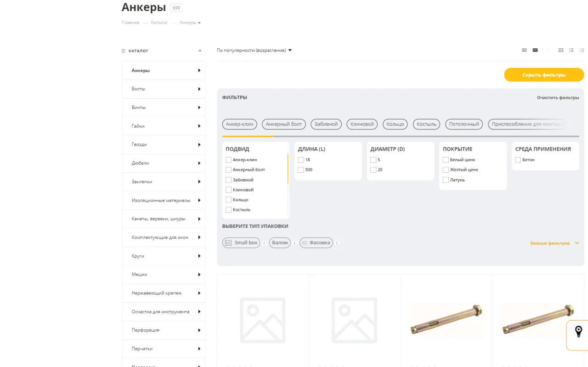Click the Очистить фильтры link

click(x=558, y=97)
